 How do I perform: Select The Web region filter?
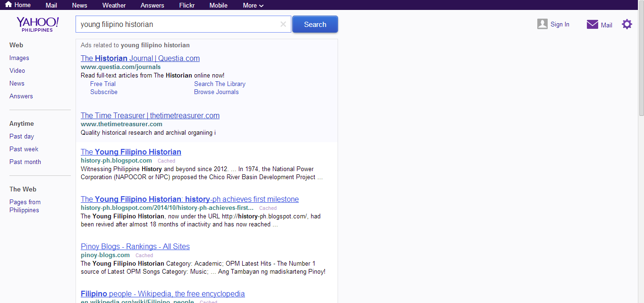[x=23, y=189]
